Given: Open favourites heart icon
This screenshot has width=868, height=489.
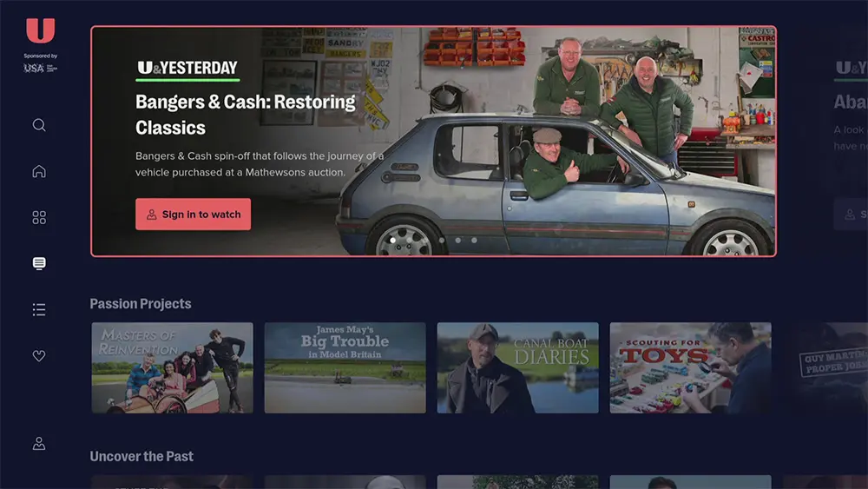Looking at the screenshot, I should click(39, 355).
